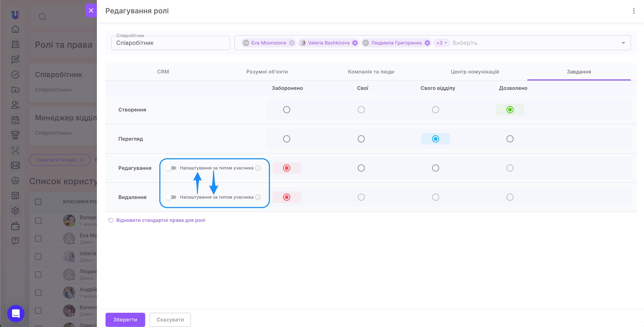Viewport: 644px width, 327px height.
Task: Click the Зберегти button
Action: 125,319
